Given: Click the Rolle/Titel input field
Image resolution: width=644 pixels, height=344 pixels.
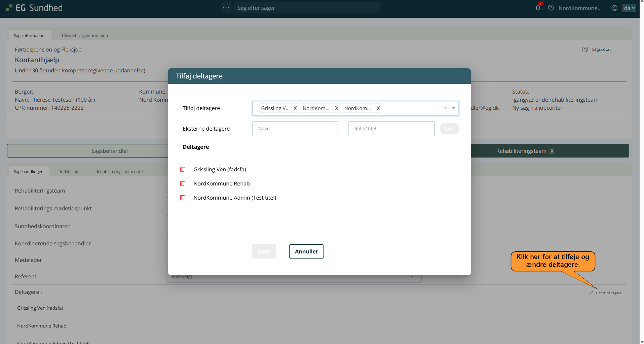Looking at the screenshot, I should pyautogui.click(x=391, y=129).
